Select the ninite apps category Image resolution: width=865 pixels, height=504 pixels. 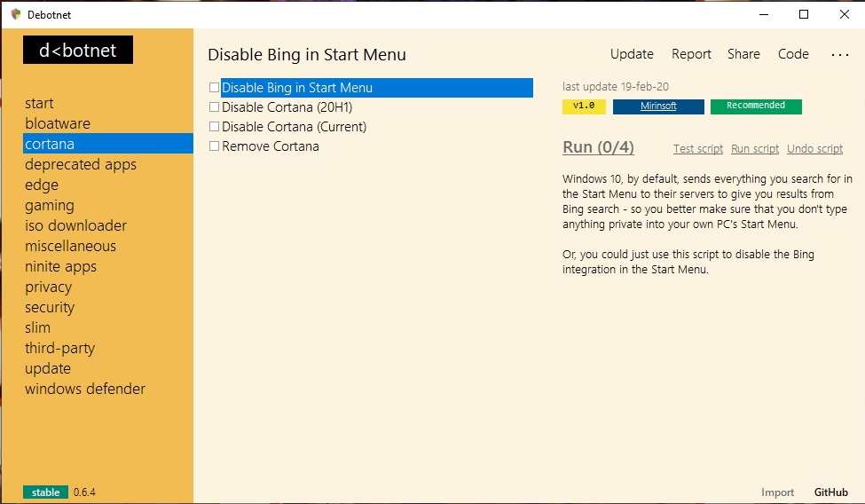click(60, 266)
